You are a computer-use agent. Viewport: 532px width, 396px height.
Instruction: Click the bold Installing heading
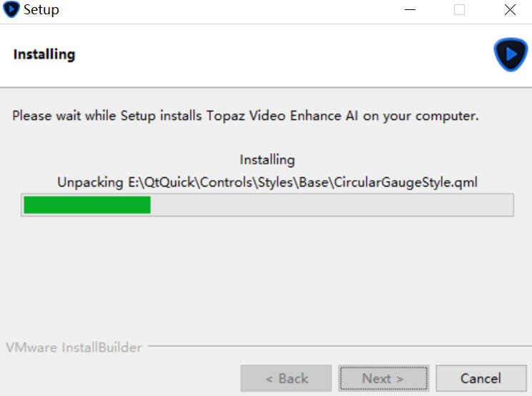(44, 54)
